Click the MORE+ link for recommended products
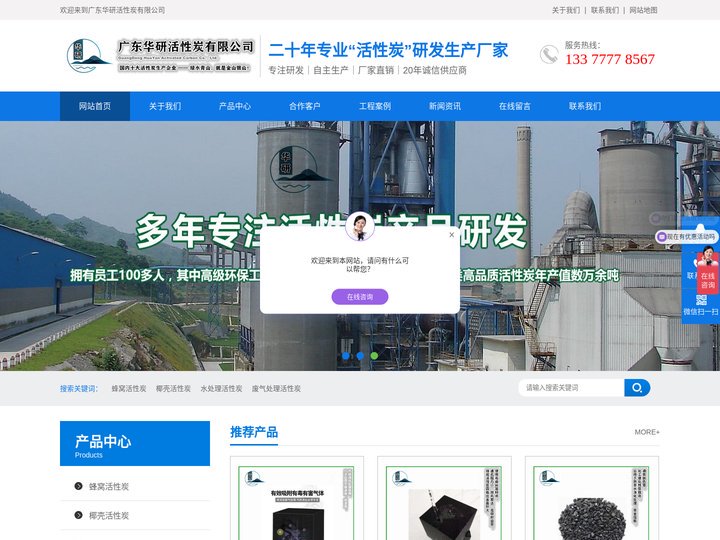This screenshot has width=720, height=540. 647,432
